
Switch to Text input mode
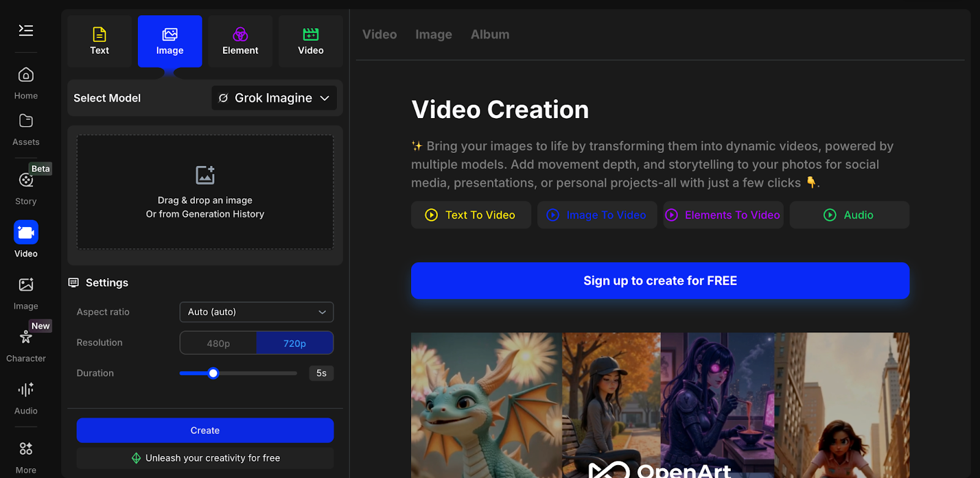coord(99,41)
